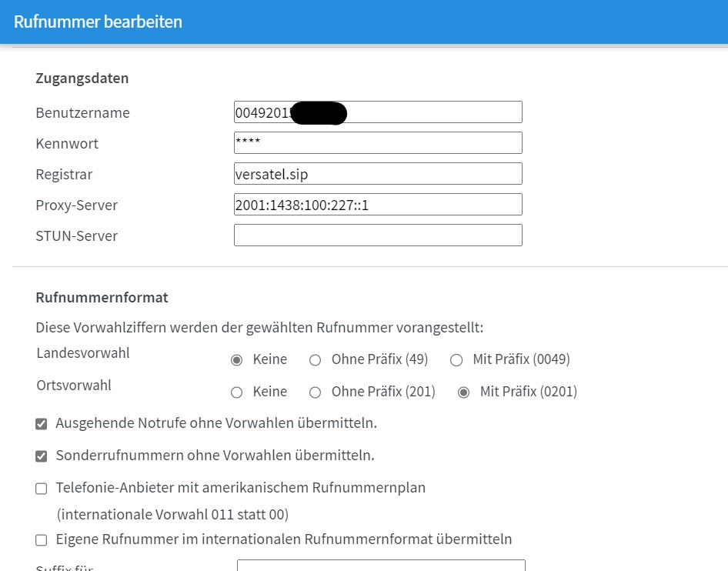This screenshot has width=728, height=571.
Task: Uncheck "Ausgehende Notrufe ohne Vorwahlen übermitteln"
Action: 41,422
